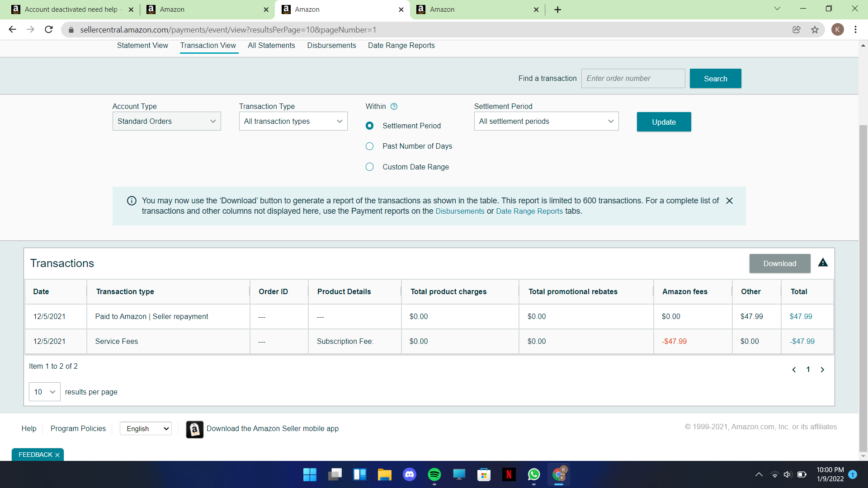This screenshot has width=868, height=488.
Task: Switch to All Statements tab
Action: pyautogui.click(x=271, y=45)
